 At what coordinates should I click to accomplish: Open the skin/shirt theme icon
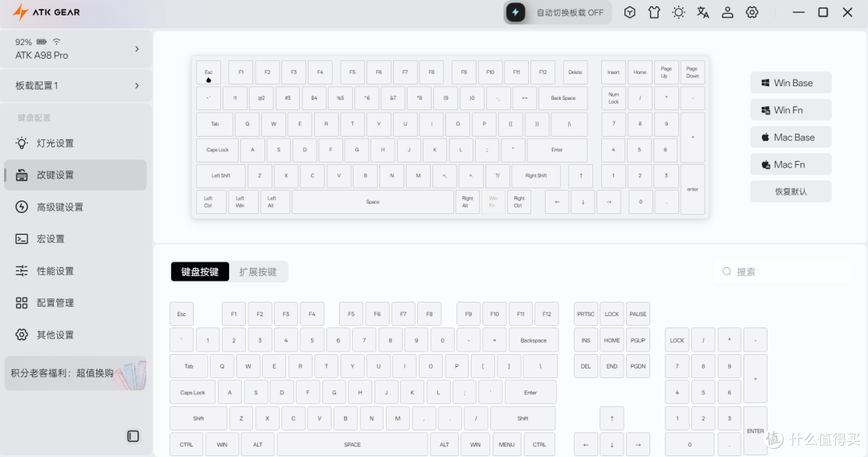pos(653,12)
